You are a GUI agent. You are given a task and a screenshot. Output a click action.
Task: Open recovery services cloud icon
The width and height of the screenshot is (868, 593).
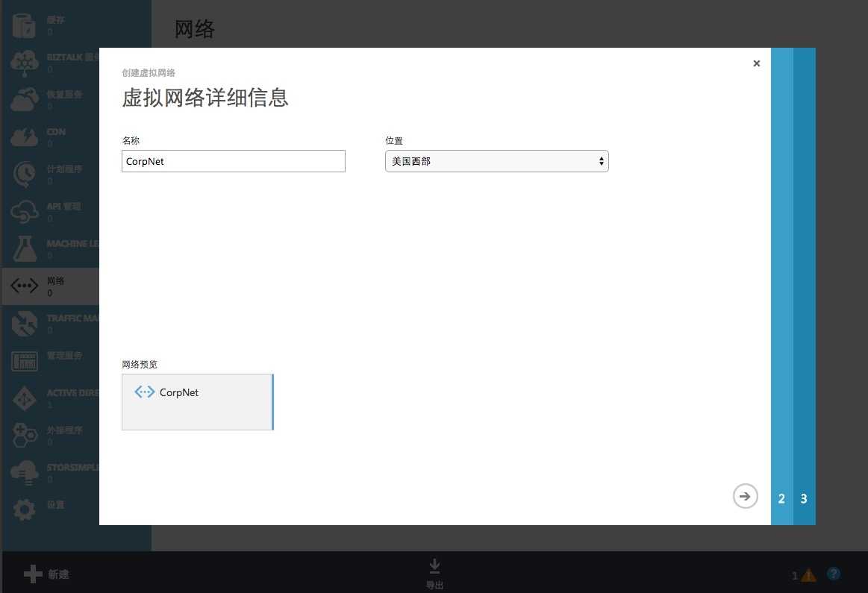click(25, 99)
